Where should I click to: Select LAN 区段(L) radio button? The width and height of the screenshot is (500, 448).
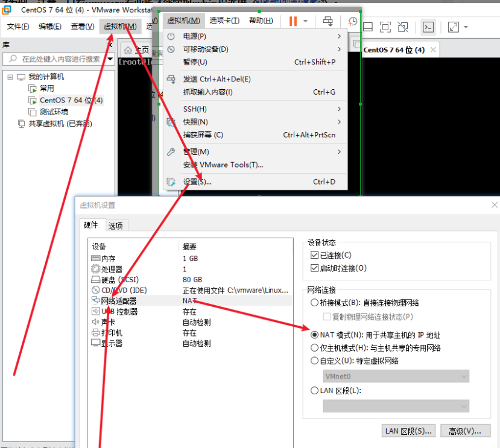[x=314, y=390]
